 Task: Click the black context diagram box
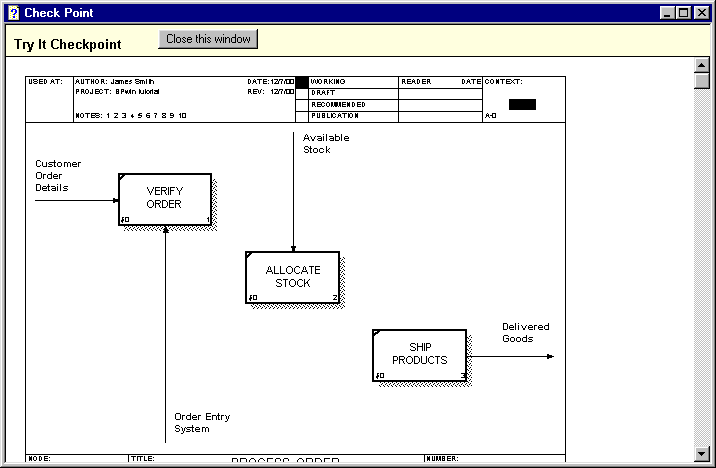click(x=522, y=105)
